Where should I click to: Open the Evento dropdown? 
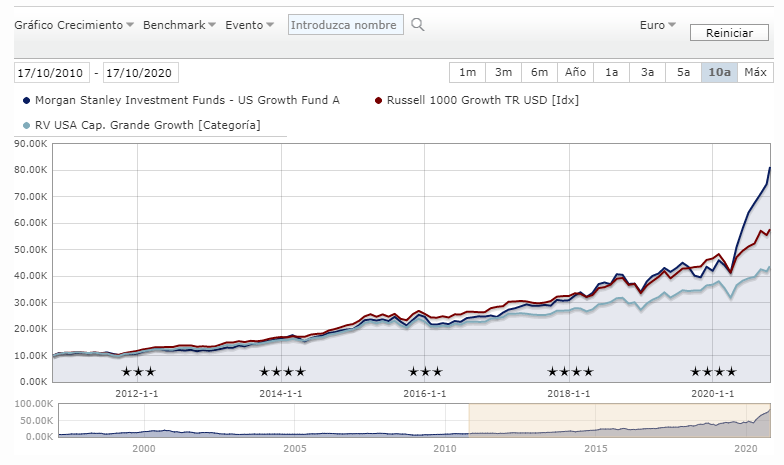249,25
